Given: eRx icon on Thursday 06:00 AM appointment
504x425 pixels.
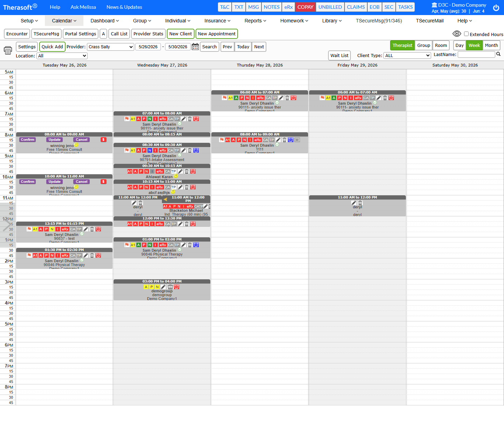Looking at the screenshot, I should pos(260,98).
